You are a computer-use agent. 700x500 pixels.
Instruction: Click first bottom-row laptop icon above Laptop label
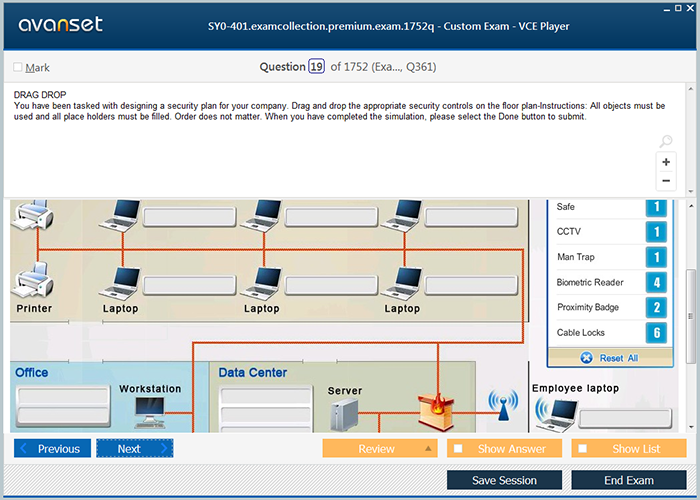pyautogui.click(x=120, y=284)
